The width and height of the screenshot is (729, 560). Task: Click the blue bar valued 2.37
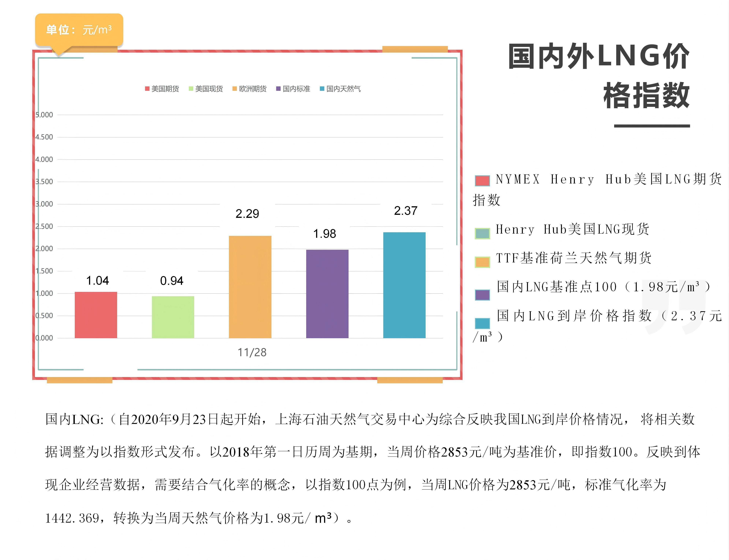pos(404,285)
